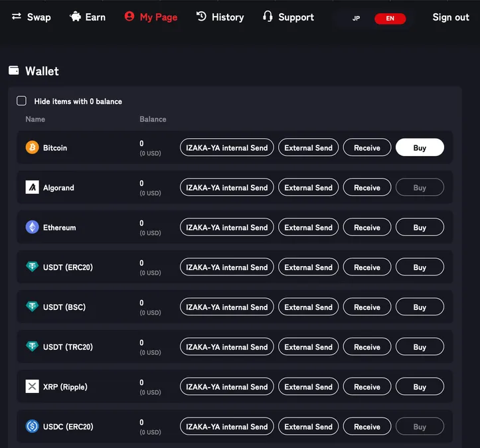Click the XRP Ripple logo icon

click(x=32, y=386)
